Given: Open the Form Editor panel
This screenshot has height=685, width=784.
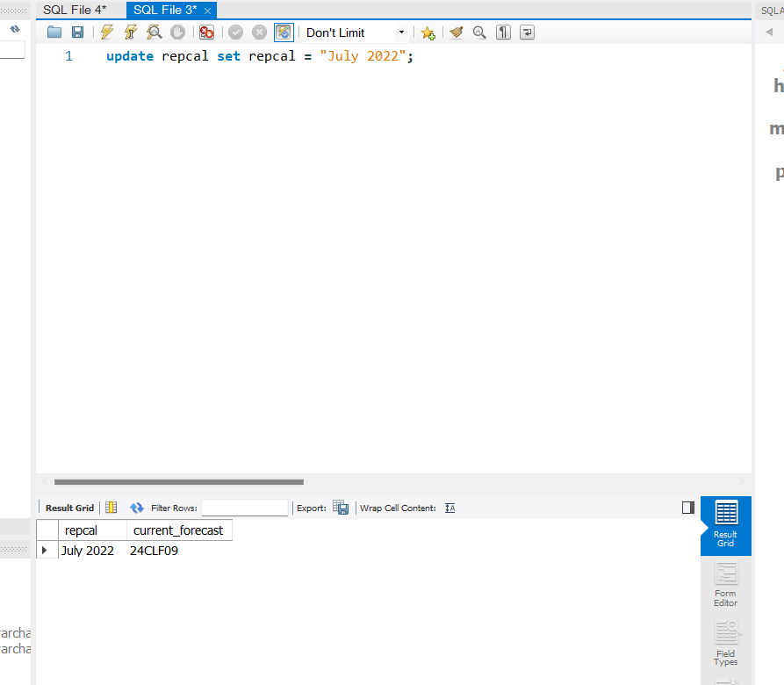Looking at the screenshot, I should (725, 586).
